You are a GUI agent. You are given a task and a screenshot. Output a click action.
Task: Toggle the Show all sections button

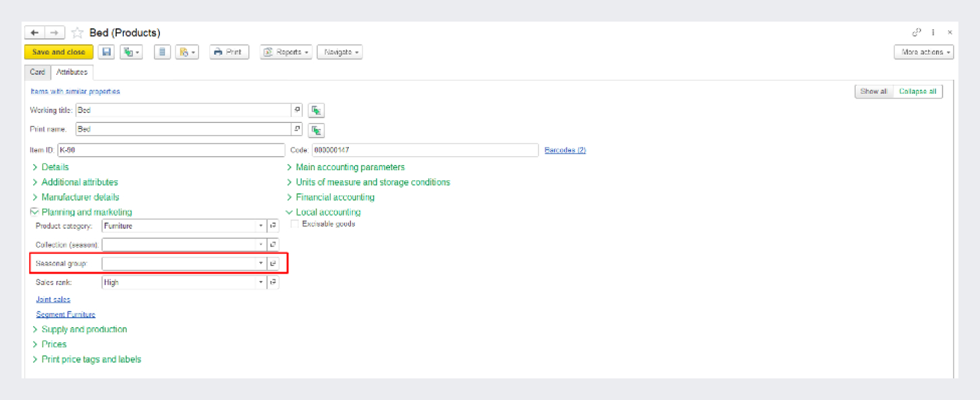point(873,92)
